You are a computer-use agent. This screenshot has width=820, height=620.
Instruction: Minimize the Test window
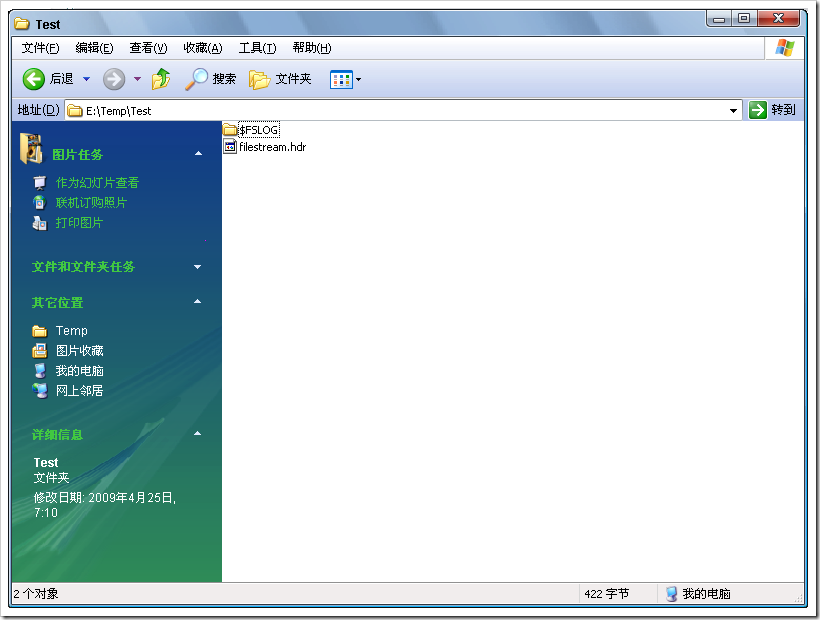tap(719, 19)
